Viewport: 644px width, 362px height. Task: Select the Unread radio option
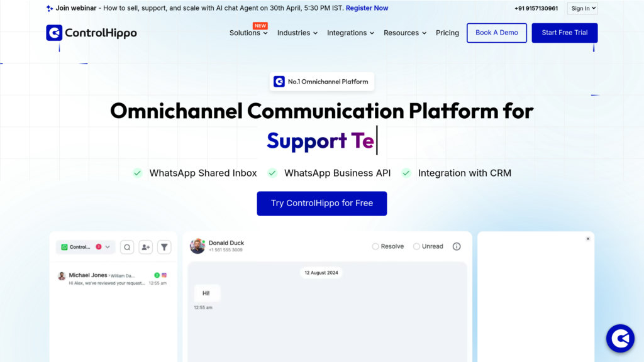pos(416,246)
